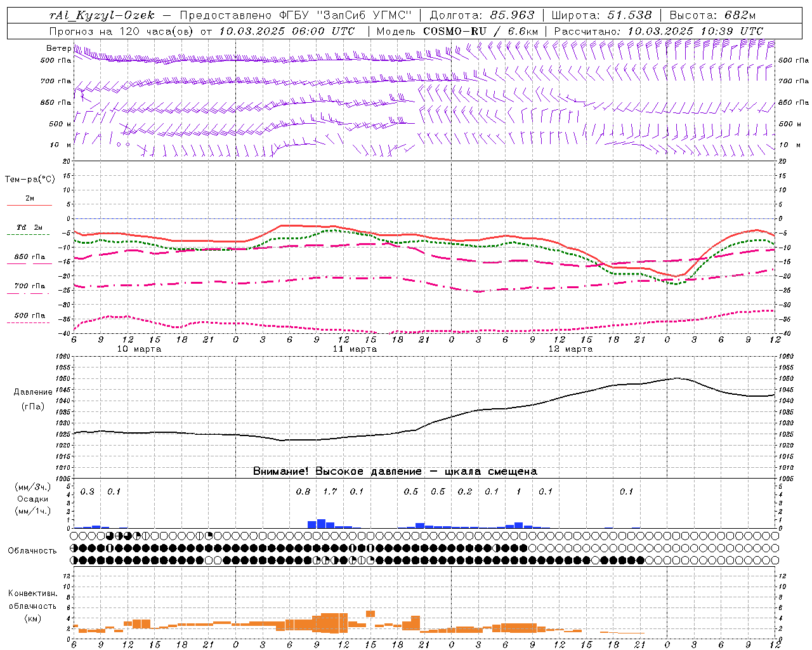Click the Td 2м legend entry
This screenshot has width=812, height=650.
click(x=29, y=227)
